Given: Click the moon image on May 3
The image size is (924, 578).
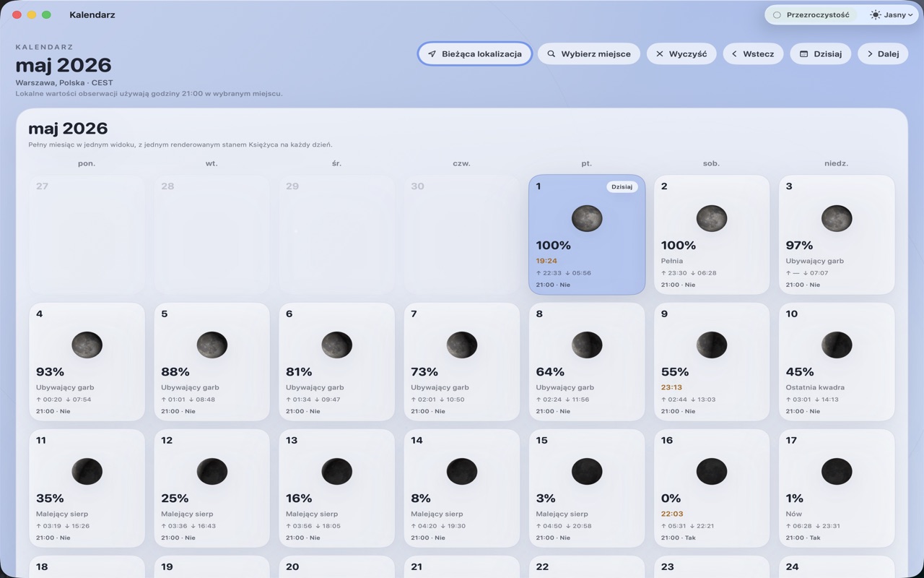Looking at the screenshot, I should coord(837,218).
